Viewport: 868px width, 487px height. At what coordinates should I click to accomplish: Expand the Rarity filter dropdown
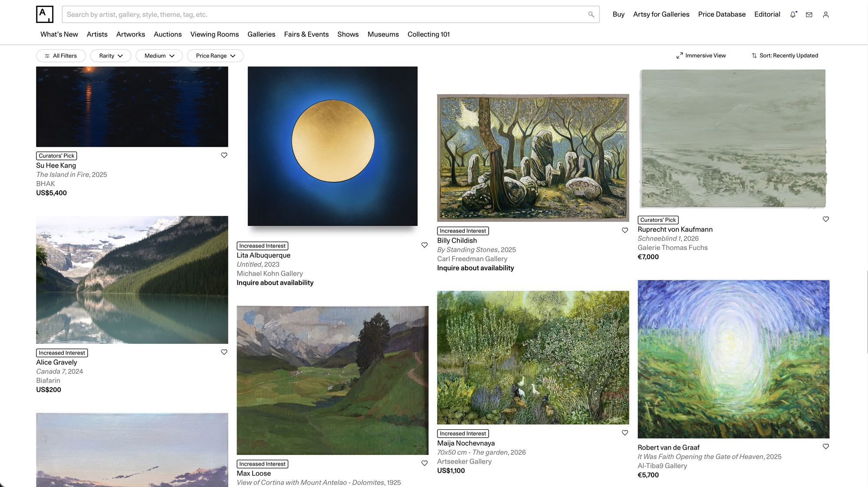click(111, 56)
